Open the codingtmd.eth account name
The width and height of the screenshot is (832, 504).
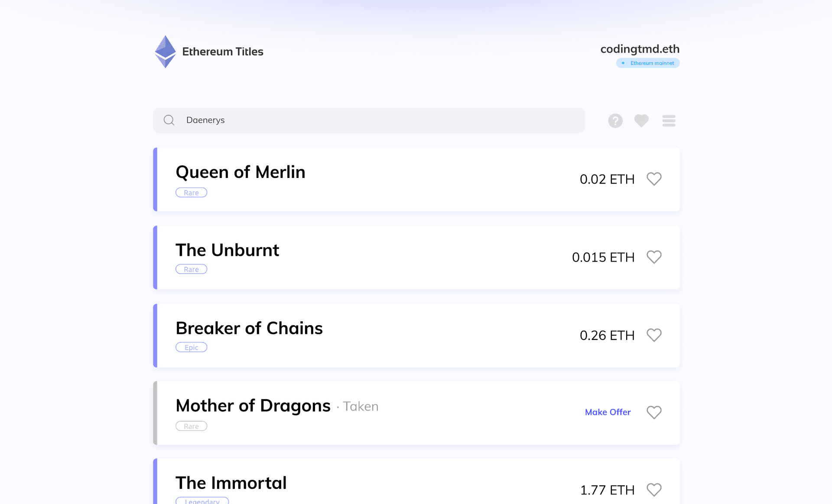tap(640, 49)
